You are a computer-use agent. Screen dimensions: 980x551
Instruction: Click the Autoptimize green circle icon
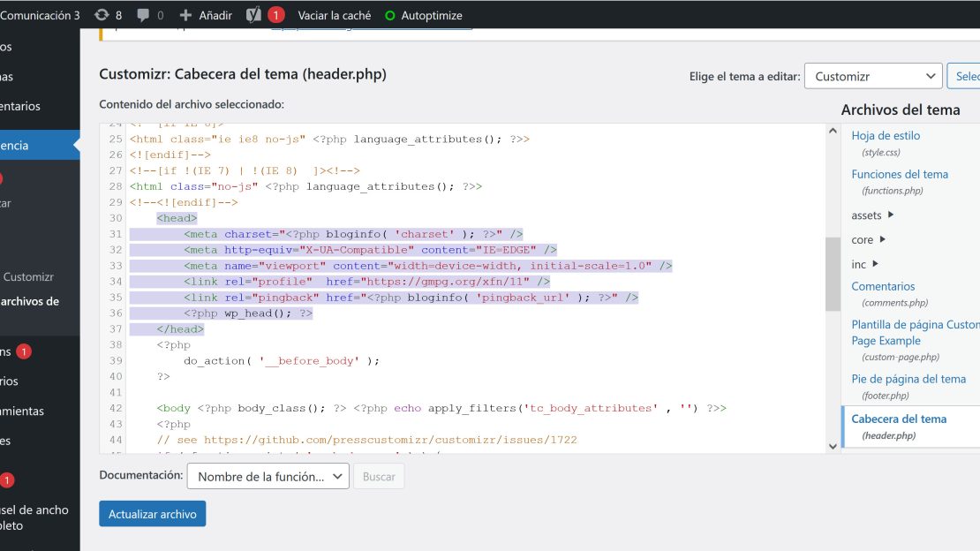tap(390, 16)
